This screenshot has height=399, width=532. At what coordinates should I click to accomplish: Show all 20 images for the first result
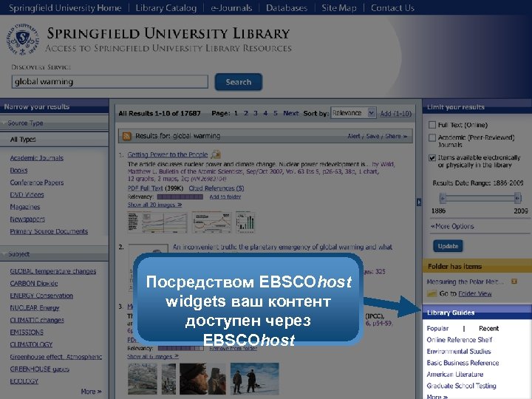point(154,205)
